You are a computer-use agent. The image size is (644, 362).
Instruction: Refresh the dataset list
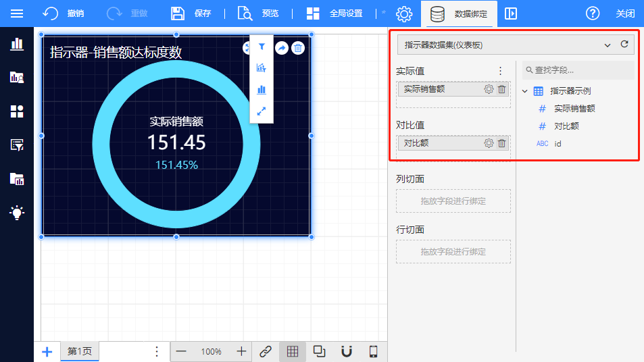624,45
